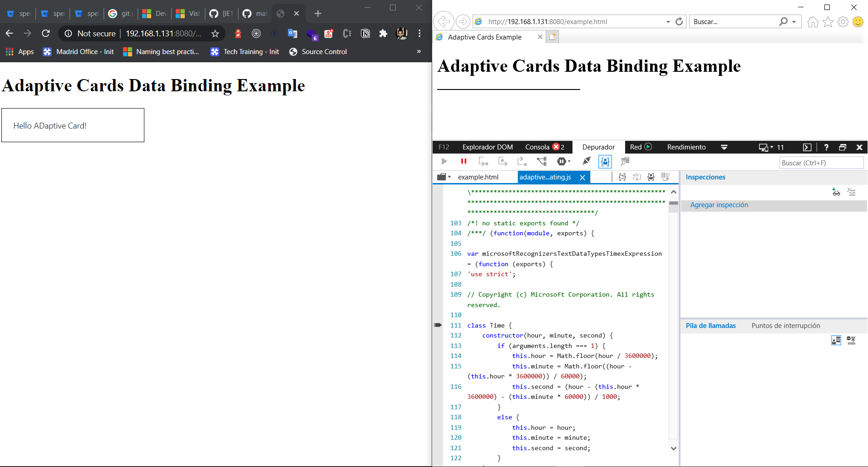Expand the Chrome bookmarks overflow chevron
The width and height of the screenshot is (868, 467).
(419, 51)
